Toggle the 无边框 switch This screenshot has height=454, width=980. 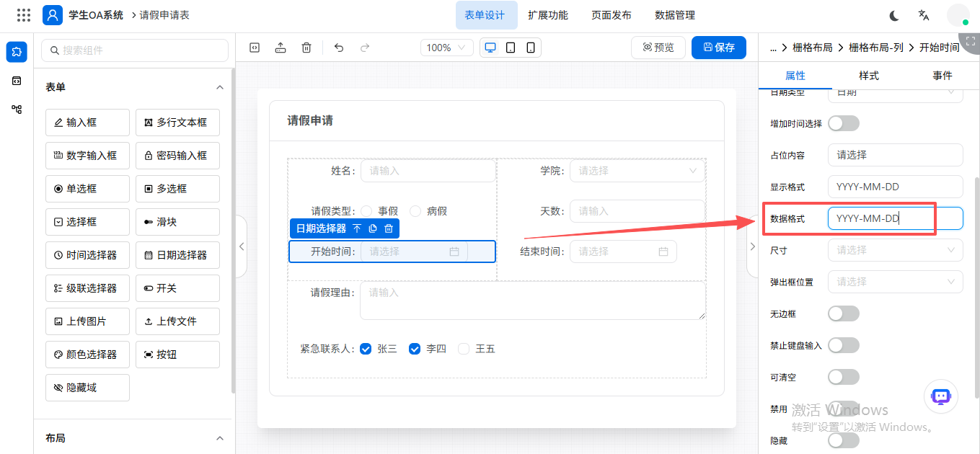(844, 313)
